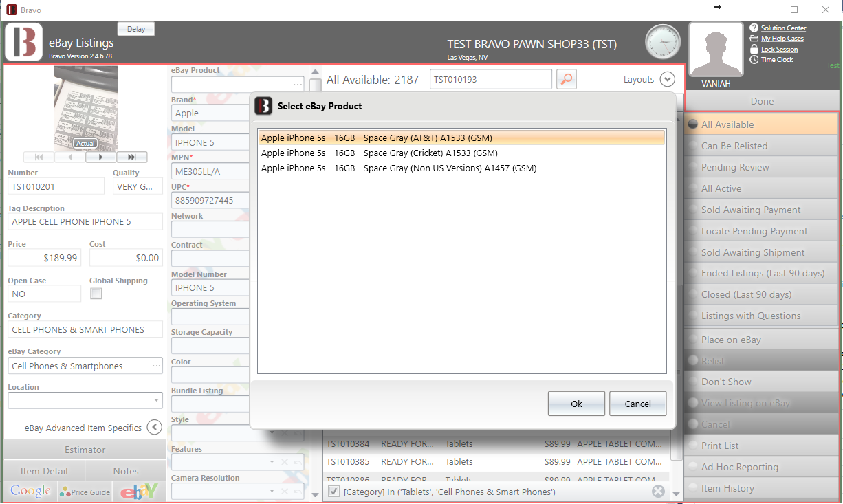Collapse eBay Advanced Item Specifics panel
This screenshot has width=843, height=504.
[x=155, y=428]
